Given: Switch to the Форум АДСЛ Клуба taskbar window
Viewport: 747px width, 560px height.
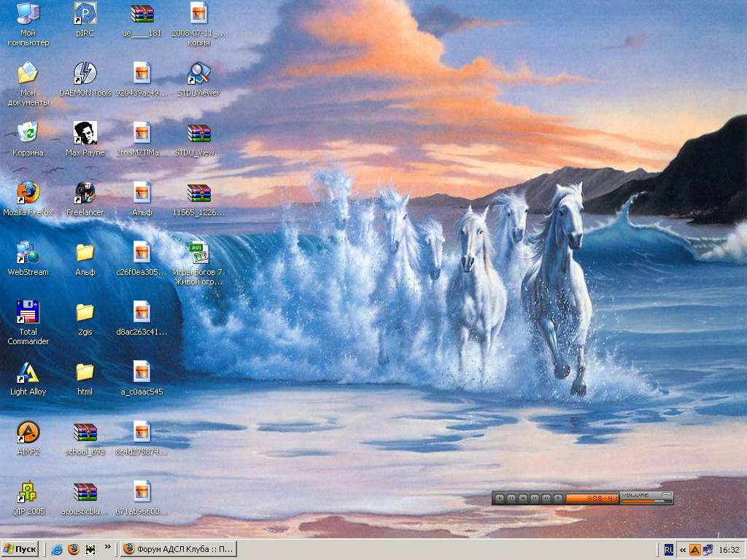Looking at the screenshot, I should pyautogui.click(x=178, y=549).
